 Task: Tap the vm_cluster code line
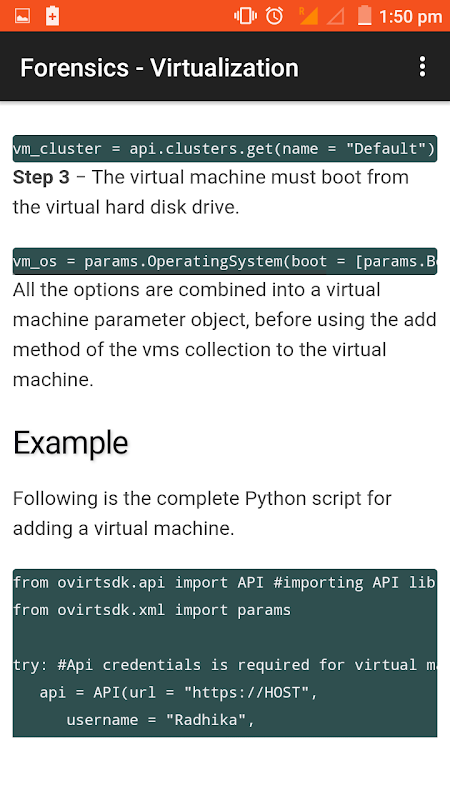coord(224,148)
